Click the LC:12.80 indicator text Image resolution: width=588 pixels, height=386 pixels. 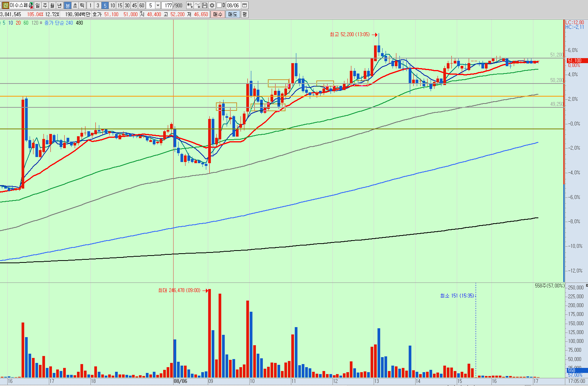point(575,23)
